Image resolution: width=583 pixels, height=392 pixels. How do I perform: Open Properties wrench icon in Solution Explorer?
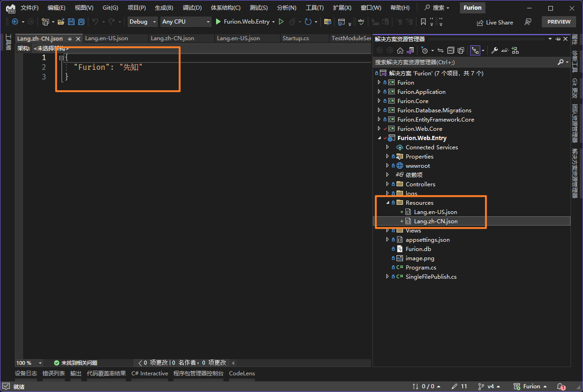tap(494, 50)
